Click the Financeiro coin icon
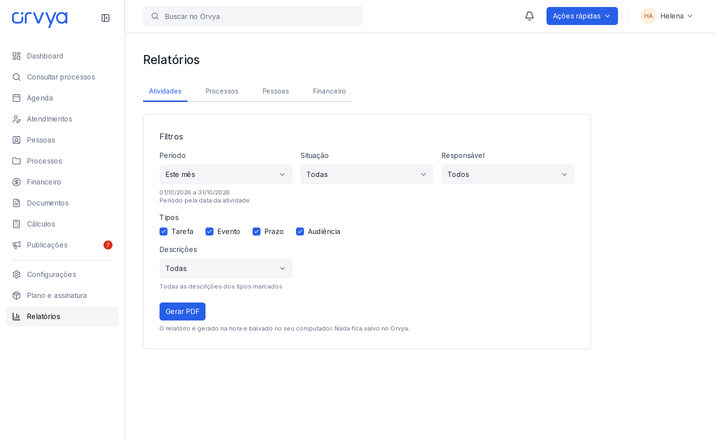720x440 pixels. (x=17, y=182)
